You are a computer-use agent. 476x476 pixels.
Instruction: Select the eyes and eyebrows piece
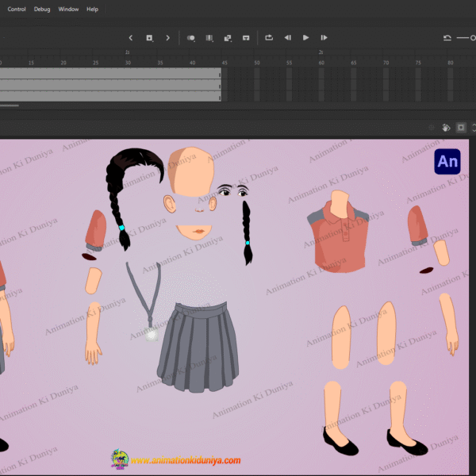pos(233,190)
